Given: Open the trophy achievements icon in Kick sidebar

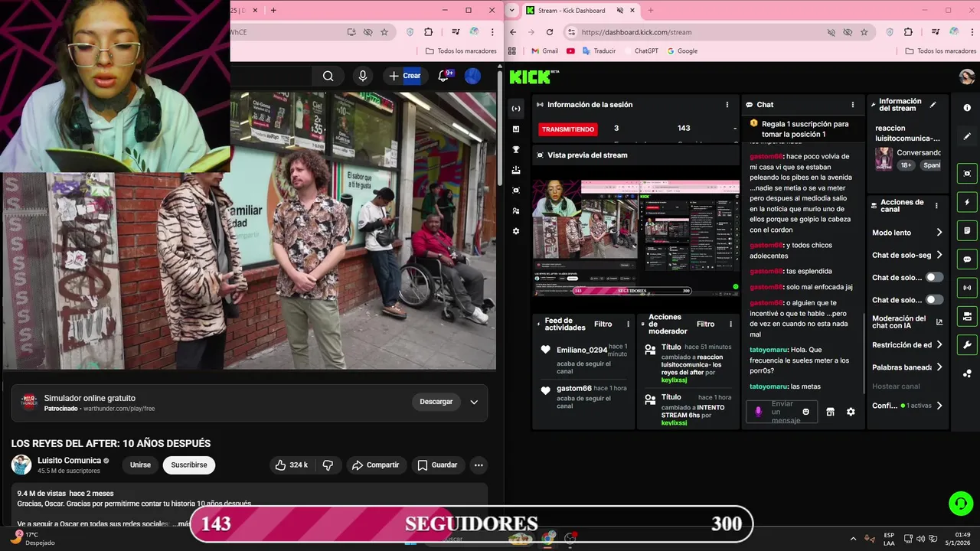Looking at the screenshot, I should tap(516, 150).
